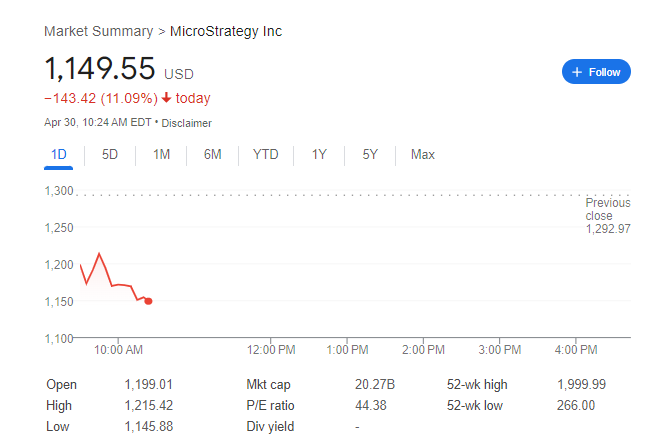Click the red price line on chart
The height and width of the screenshot is (438, 670).
(x=106, y=270)
